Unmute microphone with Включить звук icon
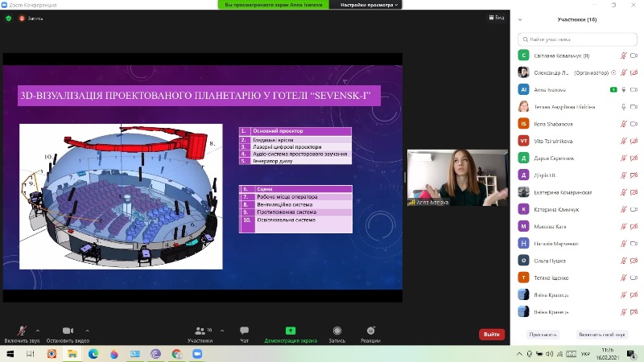Screen dimensions: 644x362 point(22,331)
